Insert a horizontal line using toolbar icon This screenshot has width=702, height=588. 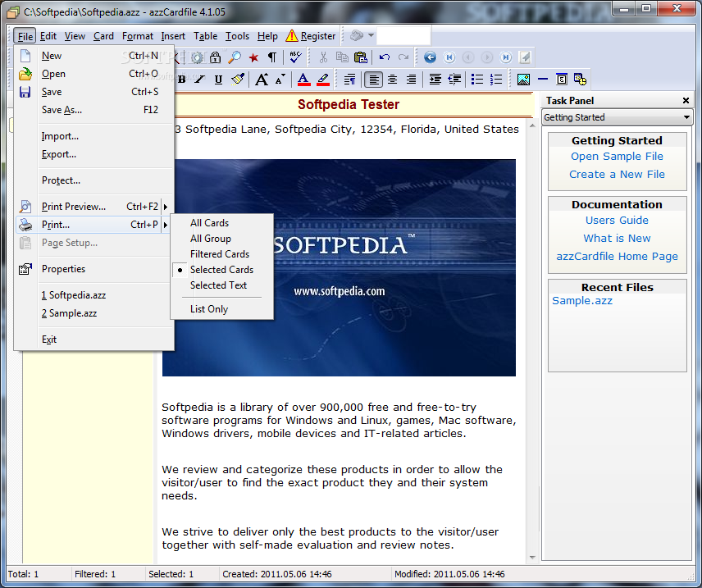pyautogui.click(x=543, y=80)
